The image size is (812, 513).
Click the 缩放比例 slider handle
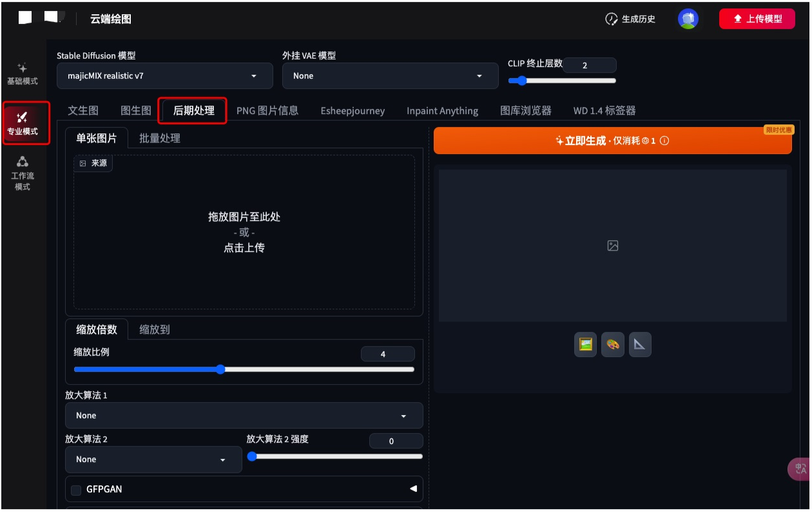pyautogui.click(x=220, y=369)
